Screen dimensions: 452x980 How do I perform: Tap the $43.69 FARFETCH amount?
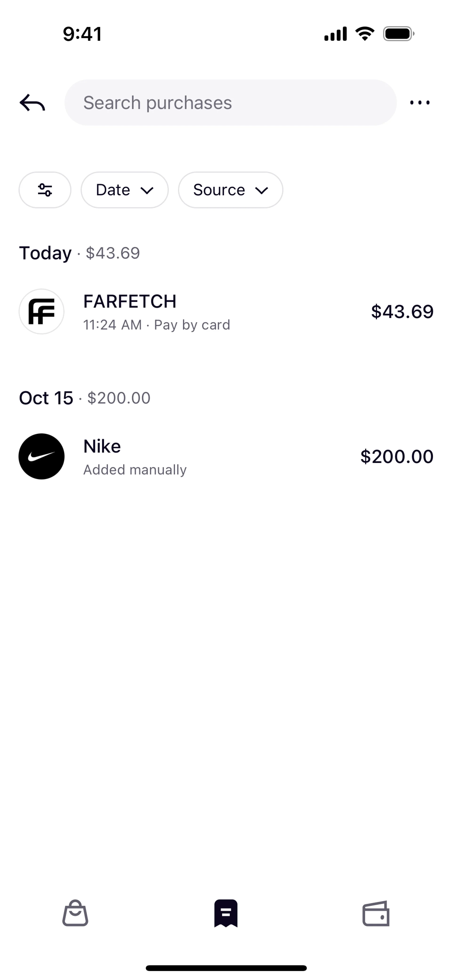click(402, 312)
